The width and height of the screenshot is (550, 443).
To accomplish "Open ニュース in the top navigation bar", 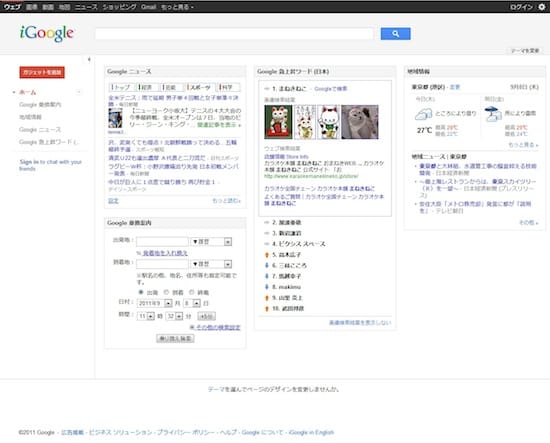I will point(86,7).
